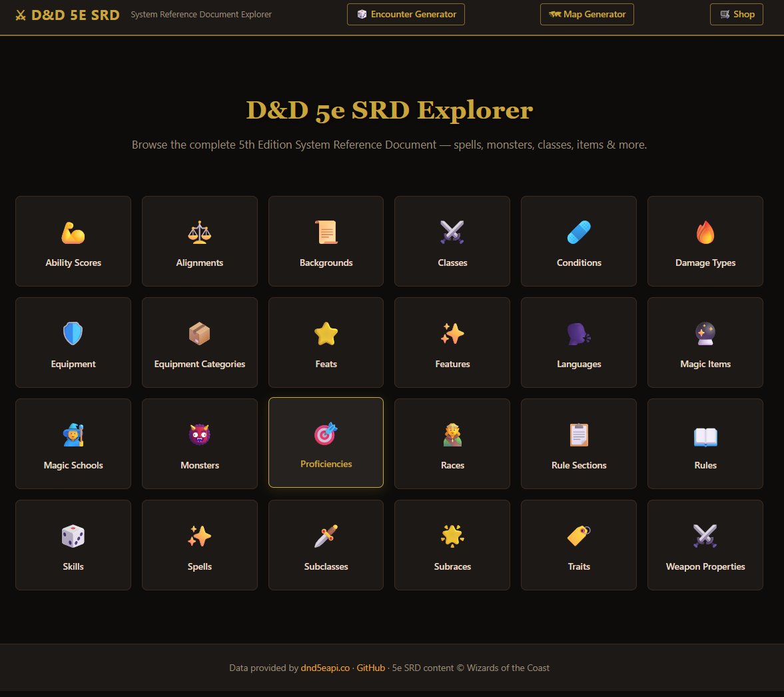Click the Conditions label text
Image resolution: width=784 pixels, height=697 pixels.
pyautogui.click(x=578, y=263)
